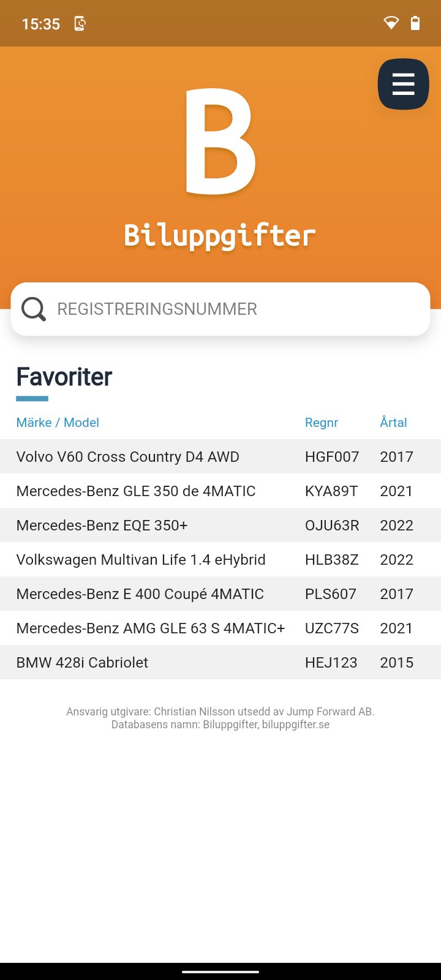
Task: Sort by Märke / Model column header
Action: [x=58, y=423]
